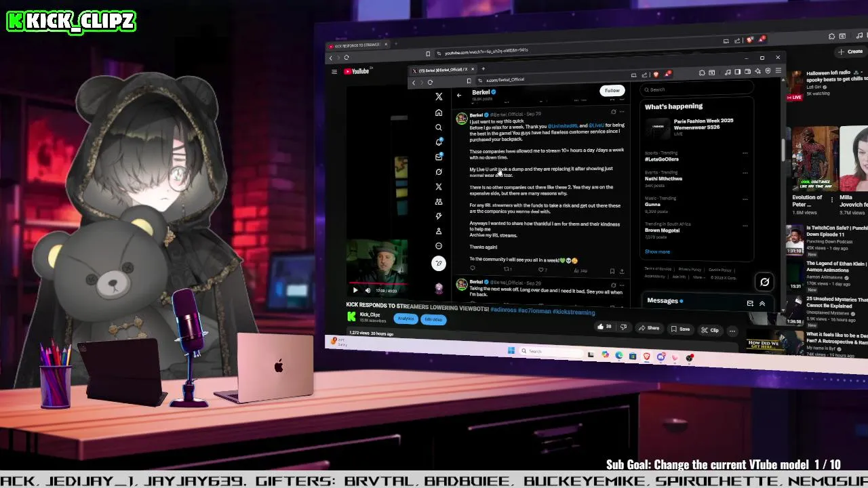Screen dimensions: 868x488
Task: Bookmark the x.com page in the address bar
Action: coord(469,81)
